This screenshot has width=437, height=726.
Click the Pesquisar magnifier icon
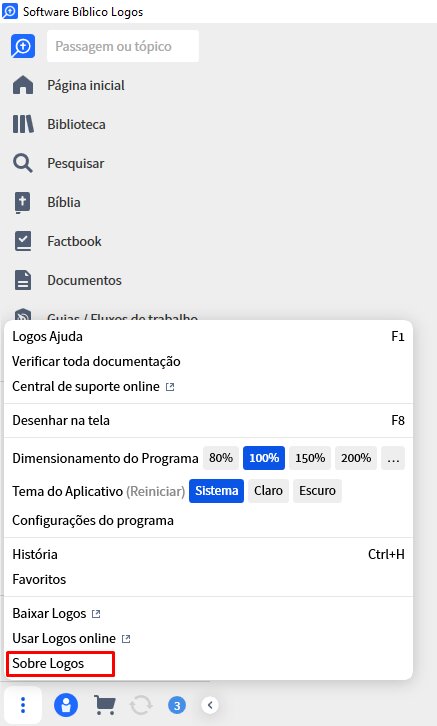(23, 163)
